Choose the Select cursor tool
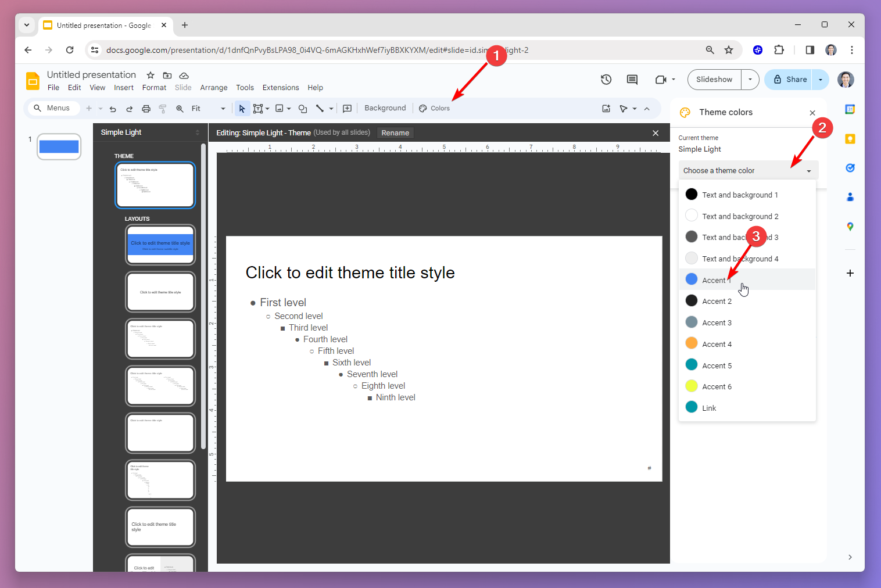 tap(242, 109)
